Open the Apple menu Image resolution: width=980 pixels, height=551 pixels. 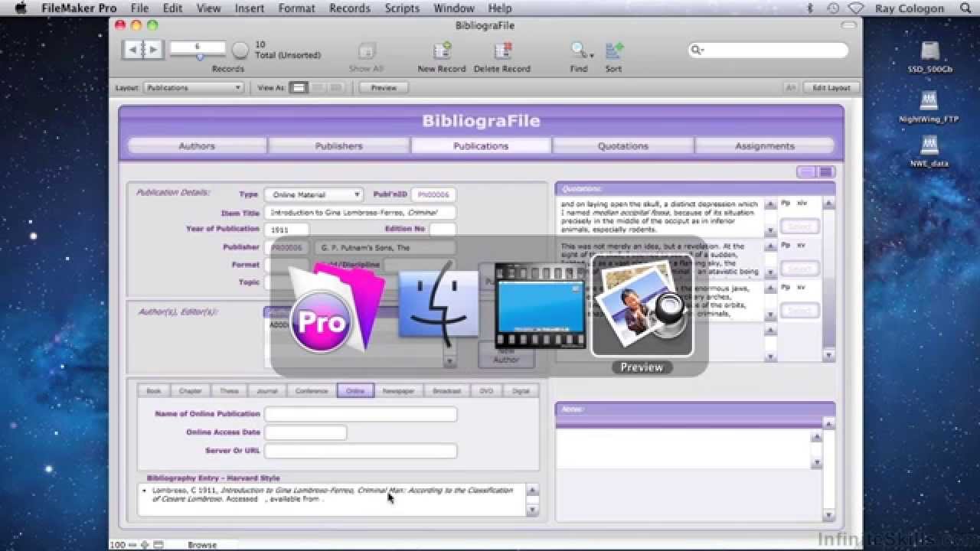tap(21, 8)
